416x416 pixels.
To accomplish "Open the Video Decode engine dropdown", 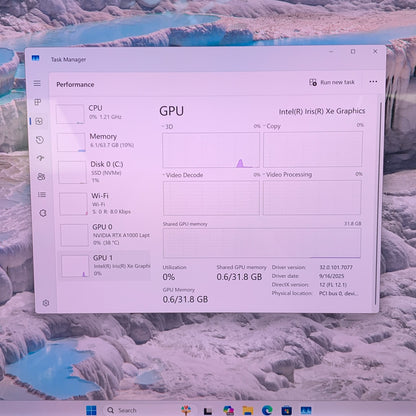I will coord(164,175).
